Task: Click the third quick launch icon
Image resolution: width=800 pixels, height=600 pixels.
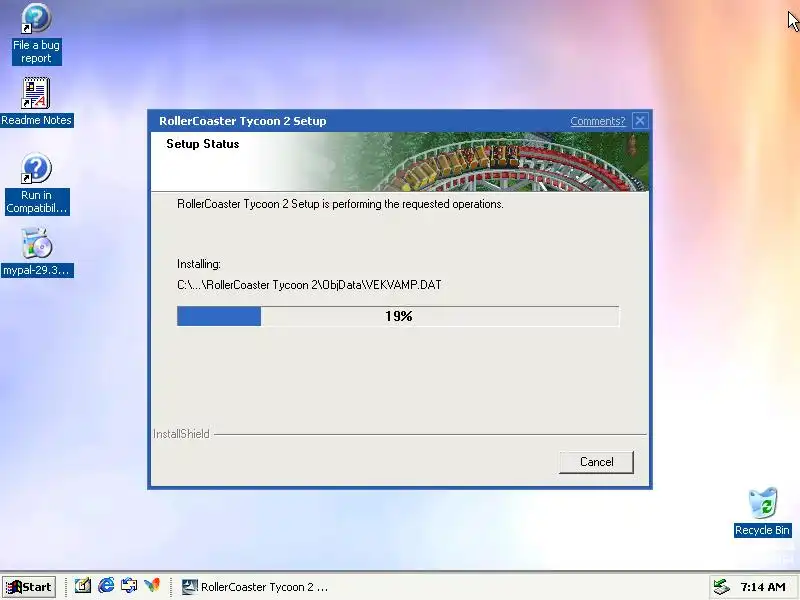Action: pos(129,586)
